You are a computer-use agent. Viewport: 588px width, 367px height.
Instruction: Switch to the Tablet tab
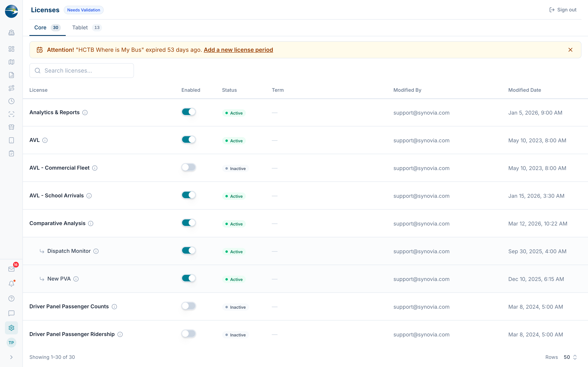pyautogui.click(x=87, y=28)
